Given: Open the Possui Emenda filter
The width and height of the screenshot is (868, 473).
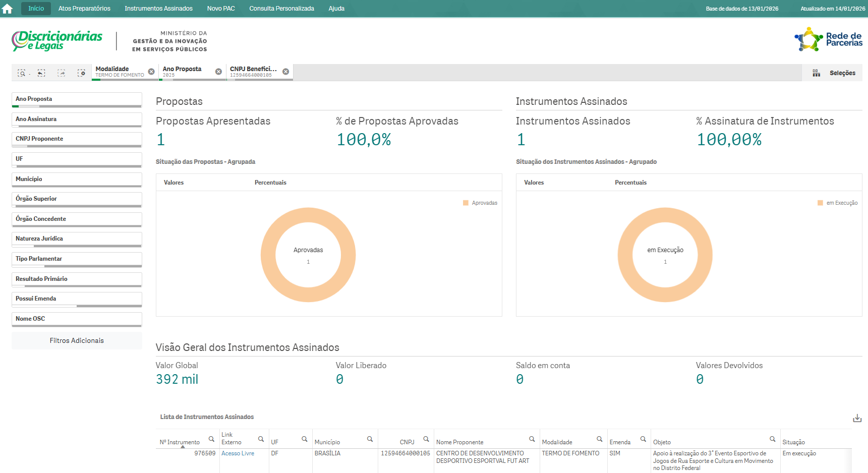Looking at the screenshot, I should pos(77,299).
